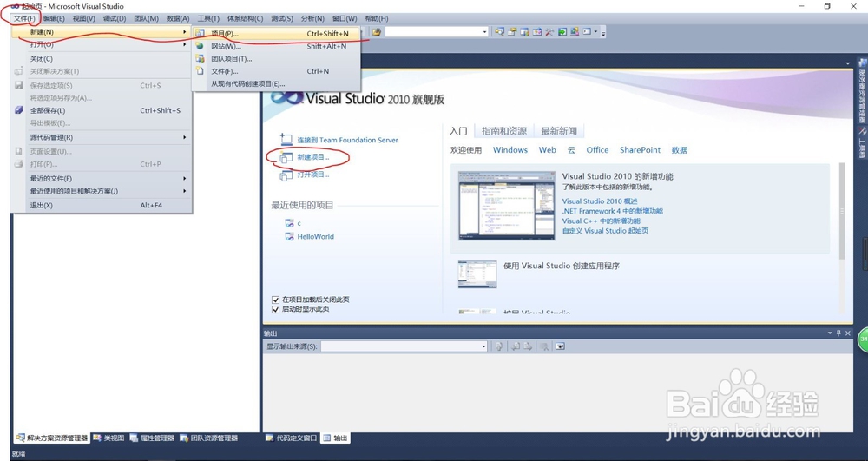Click the Windows category link
The height and width of the screenshot is (461, 868).
point(510,150)
